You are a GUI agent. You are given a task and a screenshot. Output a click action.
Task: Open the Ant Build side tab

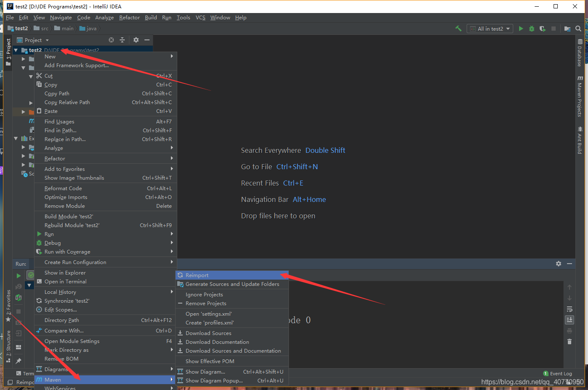pos(580,140)
